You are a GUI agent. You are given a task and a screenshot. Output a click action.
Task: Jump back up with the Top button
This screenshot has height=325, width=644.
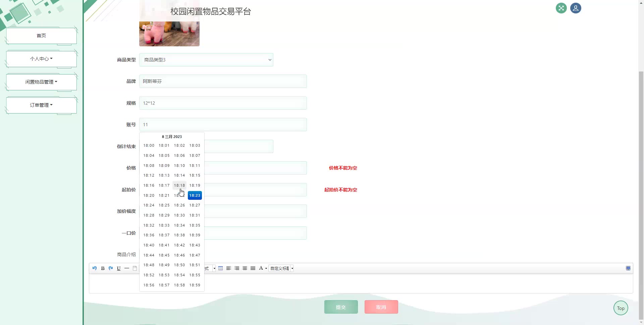tap(621, 308)
